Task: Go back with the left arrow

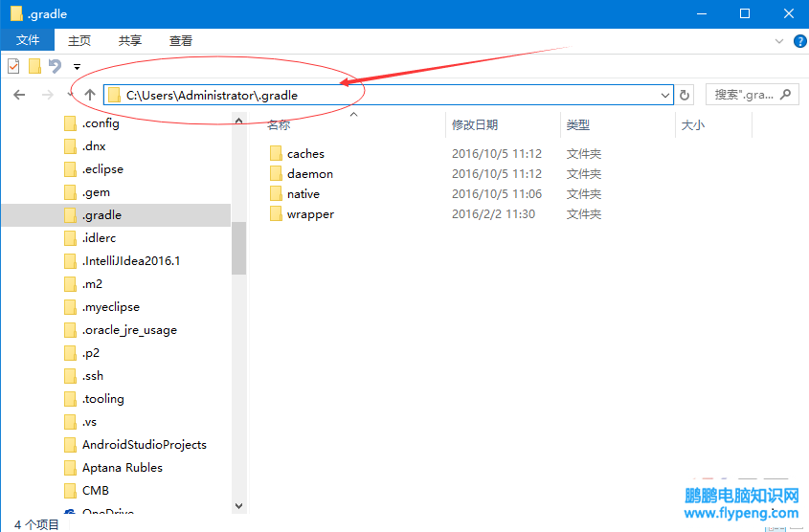Action: click(x=19, y=95)
